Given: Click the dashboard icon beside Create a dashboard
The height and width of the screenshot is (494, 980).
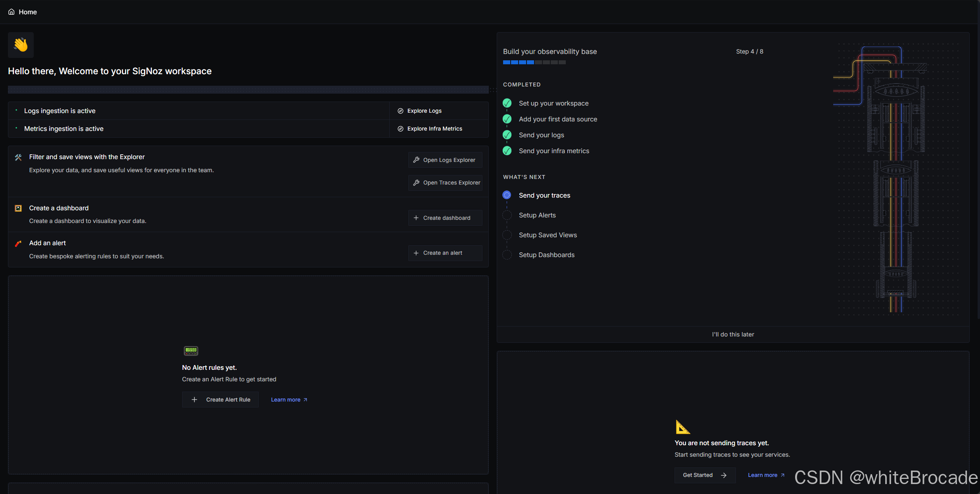Looking at the screenshot, I should click(x=18, y=208).
